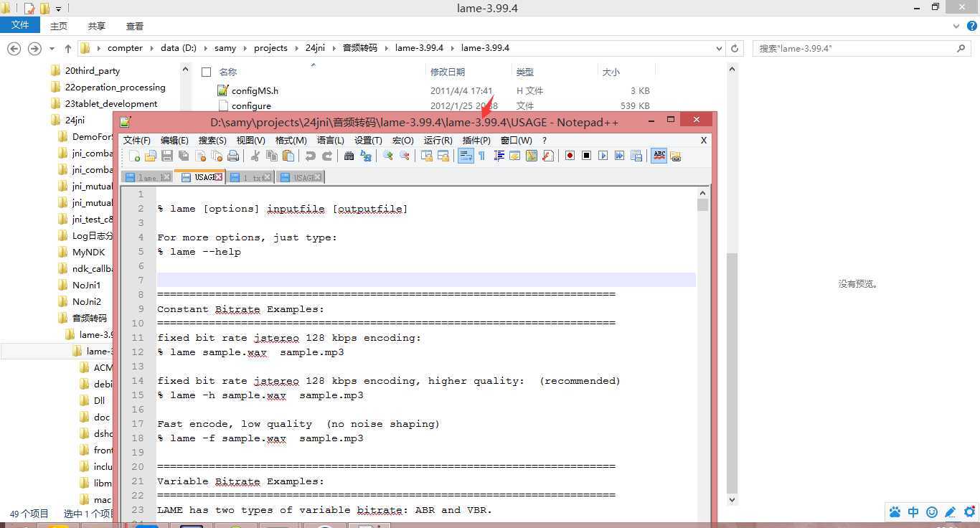Open the 查看 ribbon tab in Explorer
This screenshot has width=980, height=528.
pyautogui.click(x=135, y=26)
